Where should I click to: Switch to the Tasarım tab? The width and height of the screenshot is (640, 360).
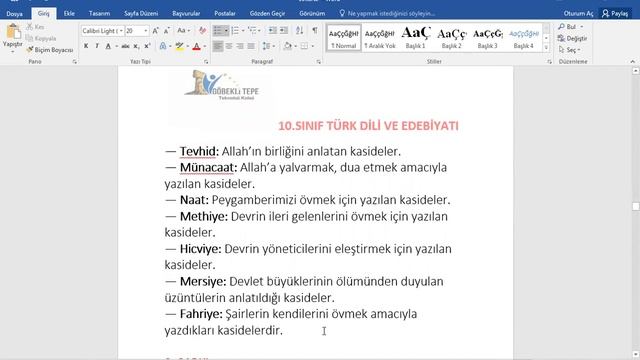99,13
